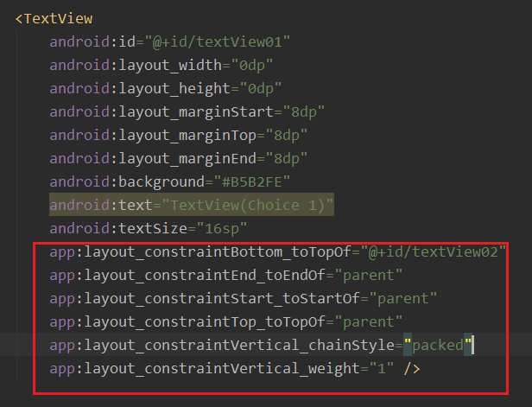Click the highlighted android:text "TextView(Choice 1)" line
Image resolution: width=532 pixels, height=407 pixels.
[x=192, y=205]
